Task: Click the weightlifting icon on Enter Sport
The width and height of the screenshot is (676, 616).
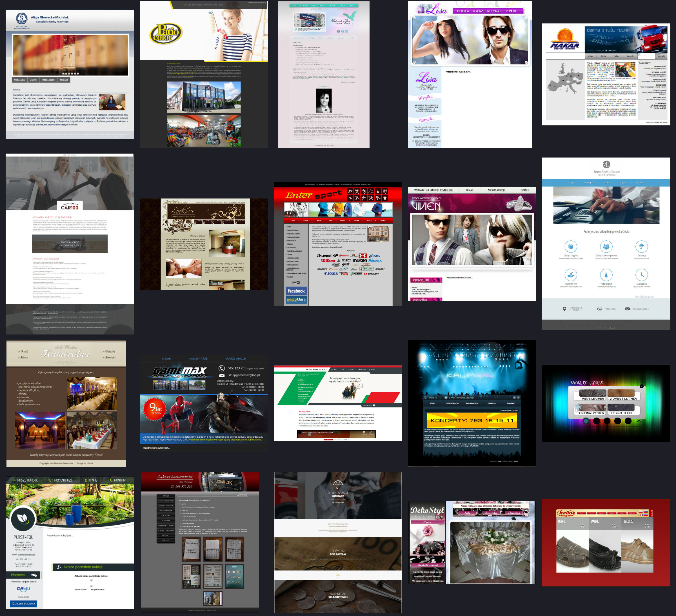Action: point(357,192)
